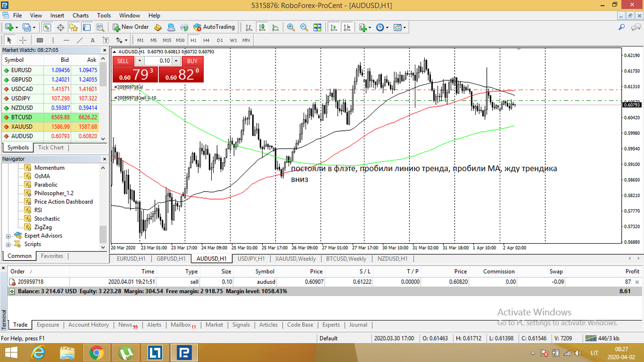Select the Text Label tool

[x=106, y=40]
